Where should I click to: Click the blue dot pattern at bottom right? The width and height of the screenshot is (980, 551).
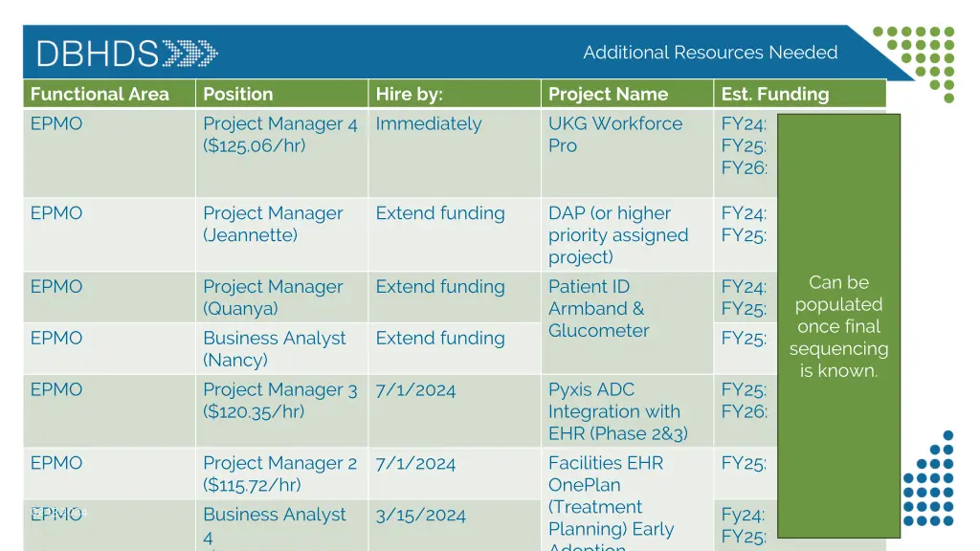click(x=927, y=480)
